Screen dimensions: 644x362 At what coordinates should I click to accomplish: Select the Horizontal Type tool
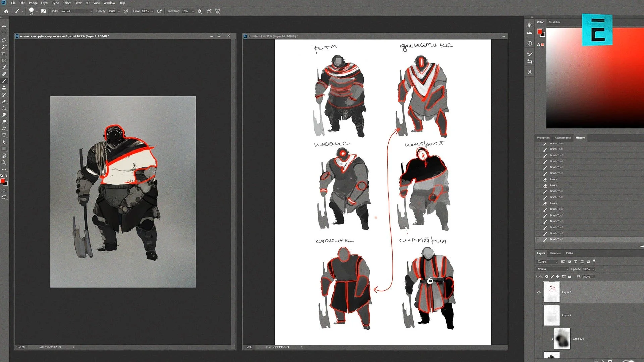pyautogui.click(x=4, y=135)
